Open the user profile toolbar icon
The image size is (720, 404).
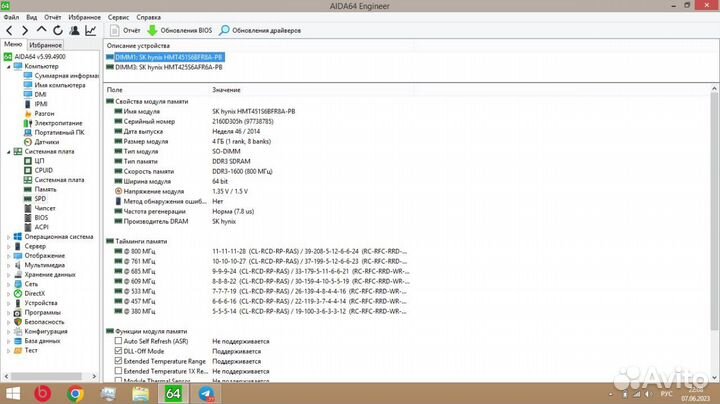tap(74, 30)
